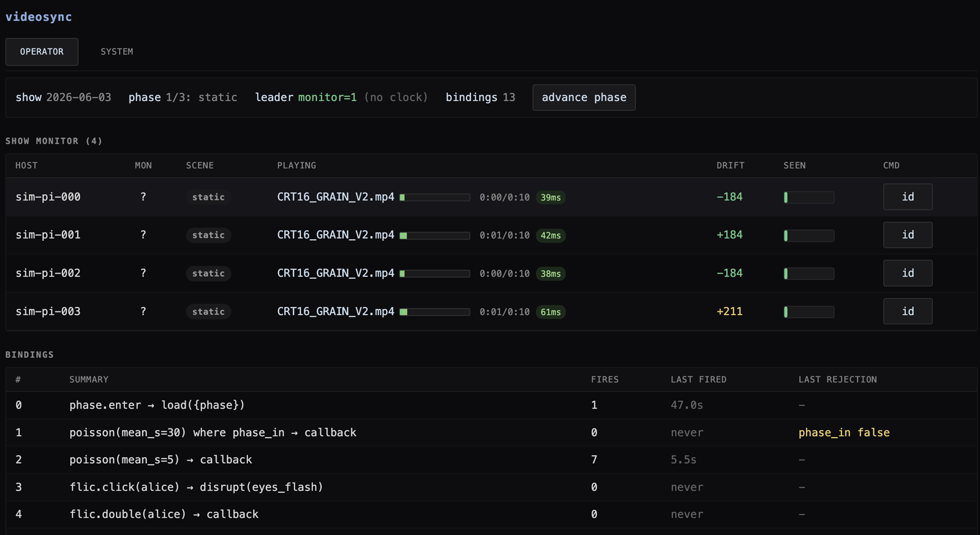The image size is (980, 535).
Task: Click the LAST REJECTION column header
Action: click(837, 379)
